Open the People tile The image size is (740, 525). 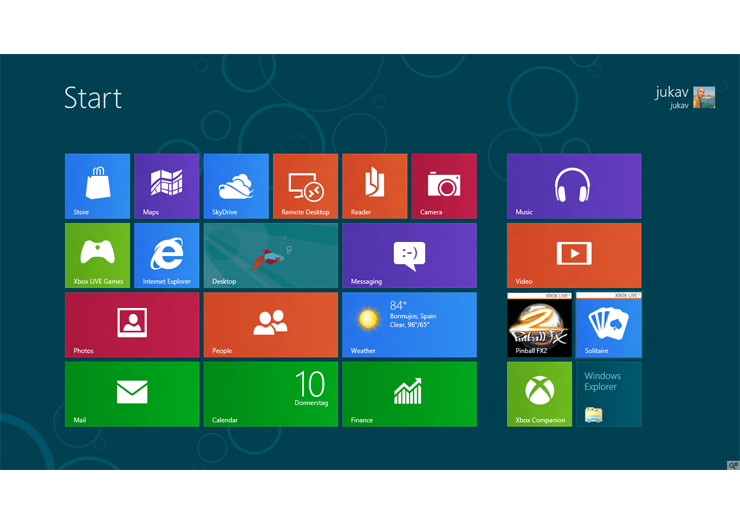[x=271, y=325]
